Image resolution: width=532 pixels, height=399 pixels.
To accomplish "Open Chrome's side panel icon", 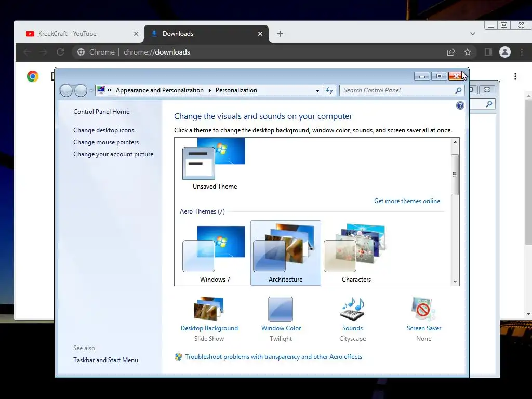I will click(488, 52).
